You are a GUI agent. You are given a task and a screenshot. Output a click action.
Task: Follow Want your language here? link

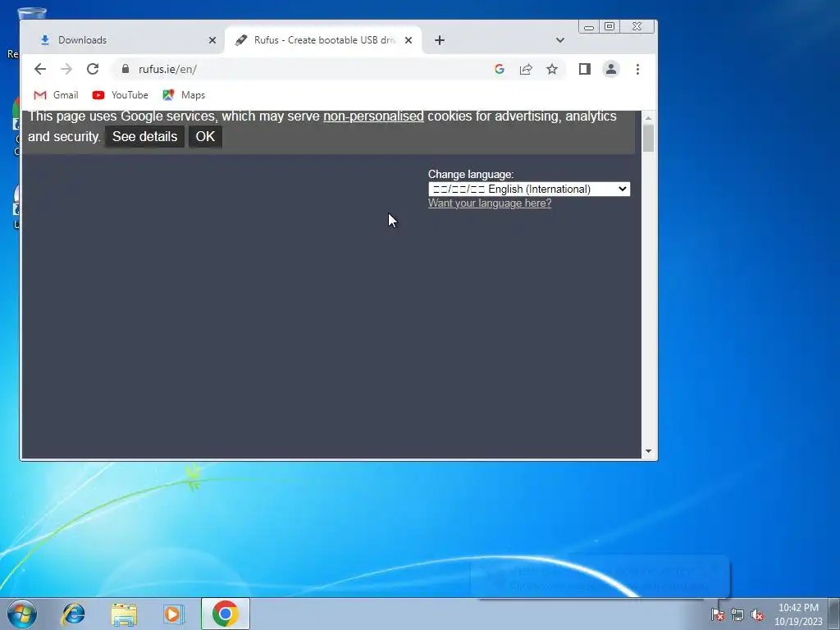(x=490, y=203)
